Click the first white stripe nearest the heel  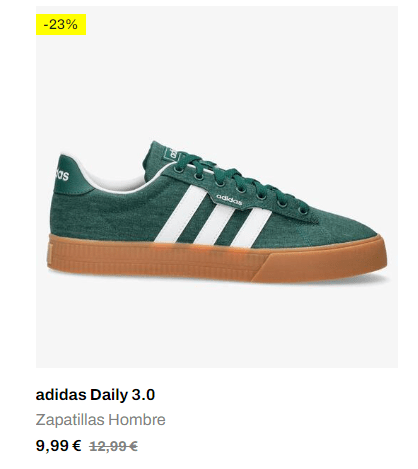(181, 213)
